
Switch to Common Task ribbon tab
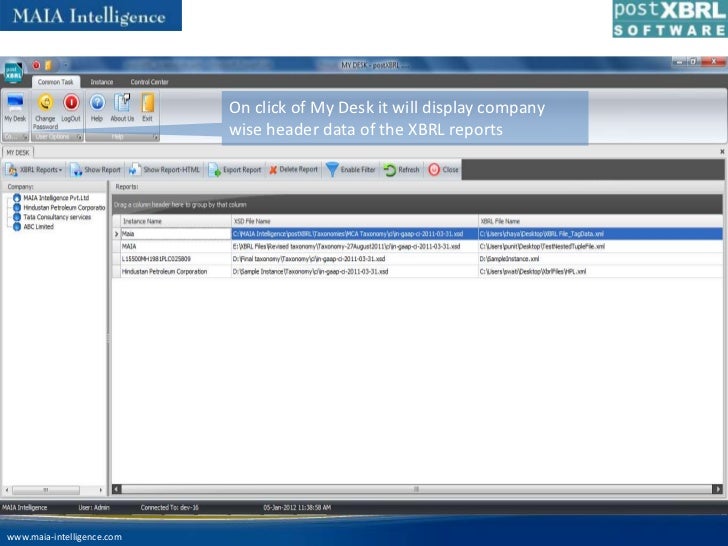[55, 82]
